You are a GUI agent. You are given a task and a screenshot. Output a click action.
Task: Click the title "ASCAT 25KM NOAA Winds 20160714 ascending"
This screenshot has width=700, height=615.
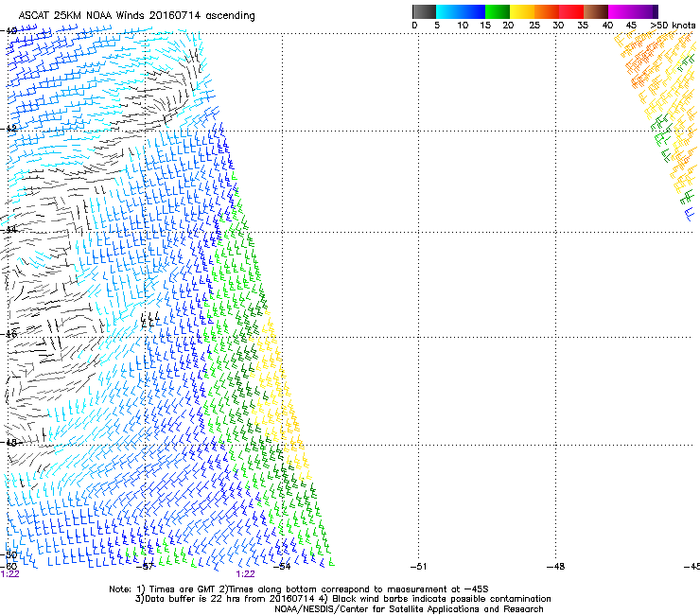(136, 16)
